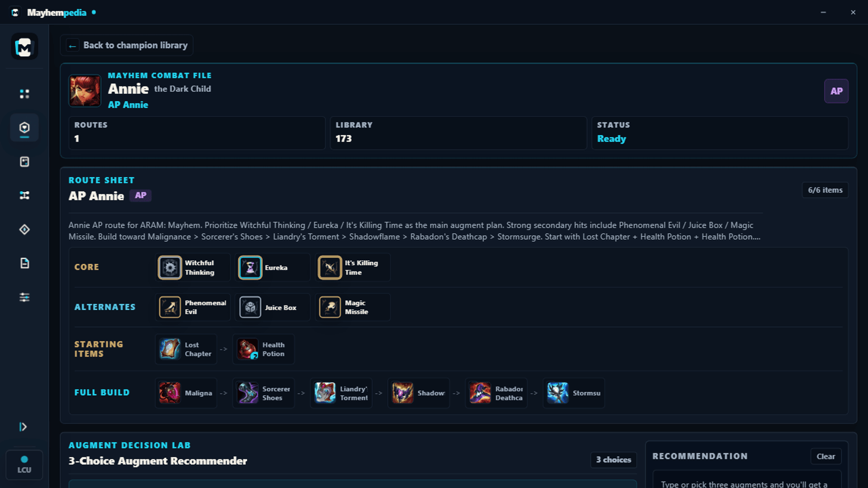Click the MAYHEM COMBAT FILE heading
This screenshot has width=868, height=488.
click(160, 76)
